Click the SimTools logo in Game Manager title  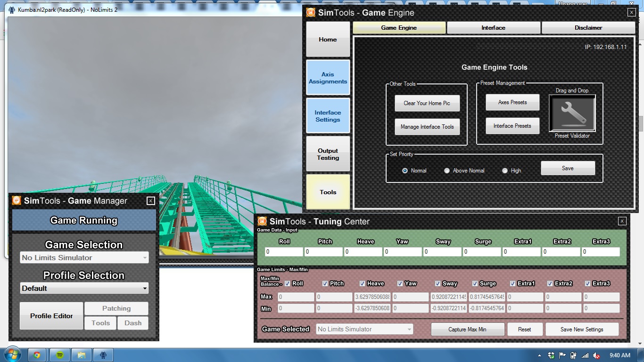17,201
